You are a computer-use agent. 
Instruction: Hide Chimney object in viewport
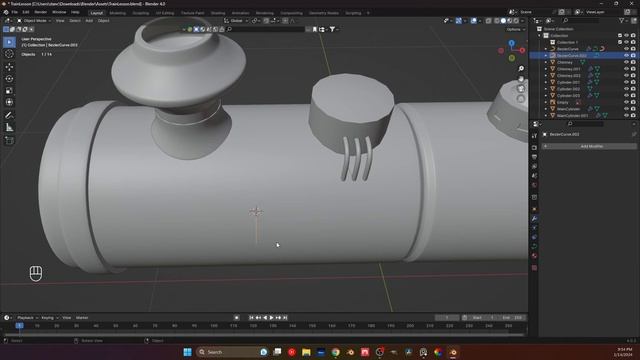tap(626, 62)
